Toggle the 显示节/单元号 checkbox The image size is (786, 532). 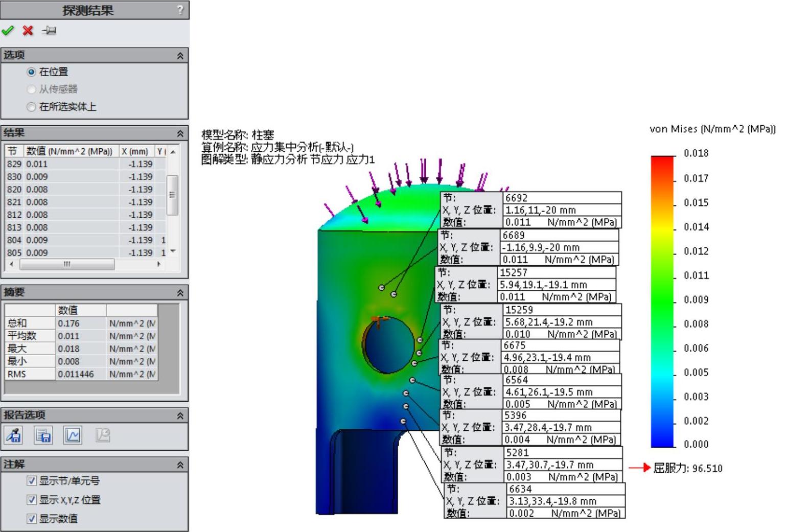tap(32, 481)
